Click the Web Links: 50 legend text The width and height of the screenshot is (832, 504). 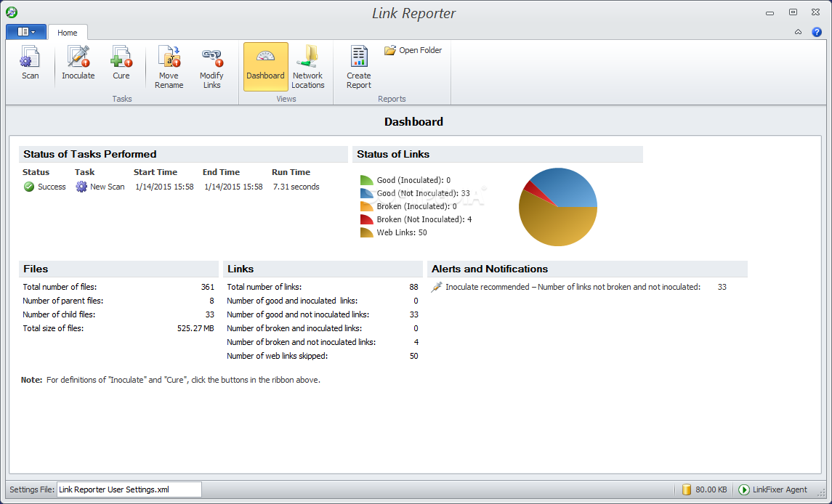(402, 232)
